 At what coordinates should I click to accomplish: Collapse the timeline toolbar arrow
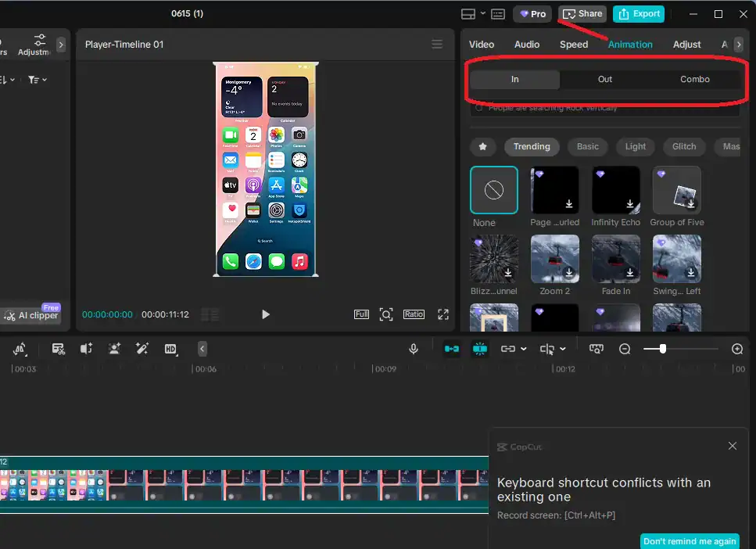[202, 349]
